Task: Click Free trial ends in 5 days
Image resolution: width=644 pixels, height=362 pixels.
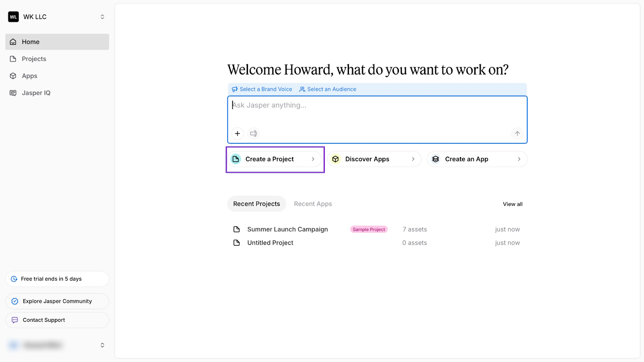Action: (57, 279)
